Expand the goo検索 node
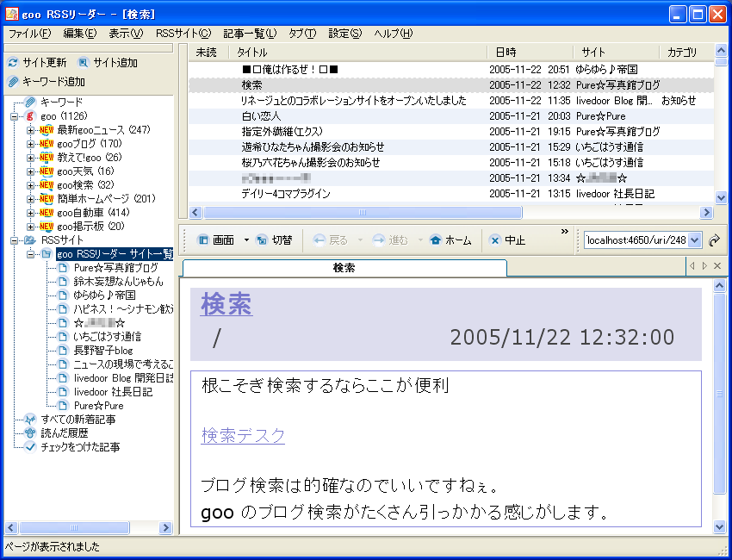 point(30,185)
